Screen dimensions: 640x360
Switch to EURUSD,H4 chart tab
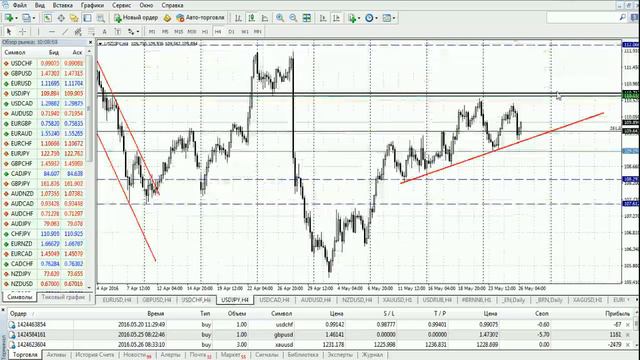[x=117, y=300]
